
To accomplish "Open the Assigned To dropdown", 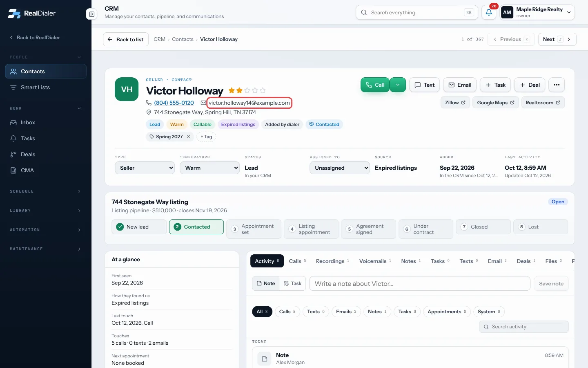I will pyautogui.click(x=340, y=168).
